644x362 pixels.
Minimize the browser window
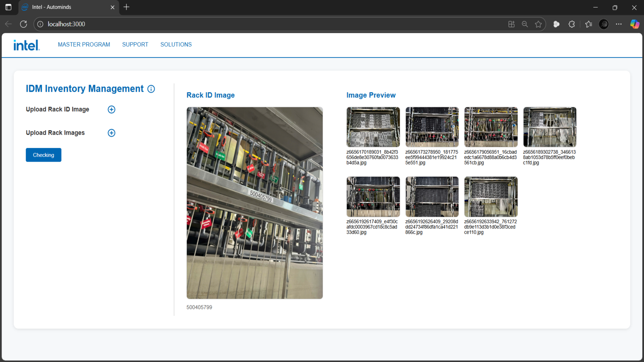point(595,7)
